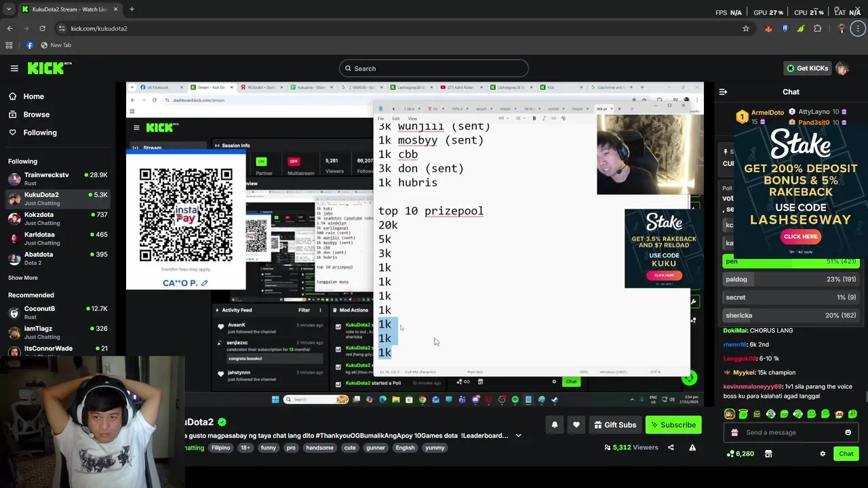Viewport: 868px width, 488px height.
Task: Reload the page
Action: pos(42,28)
